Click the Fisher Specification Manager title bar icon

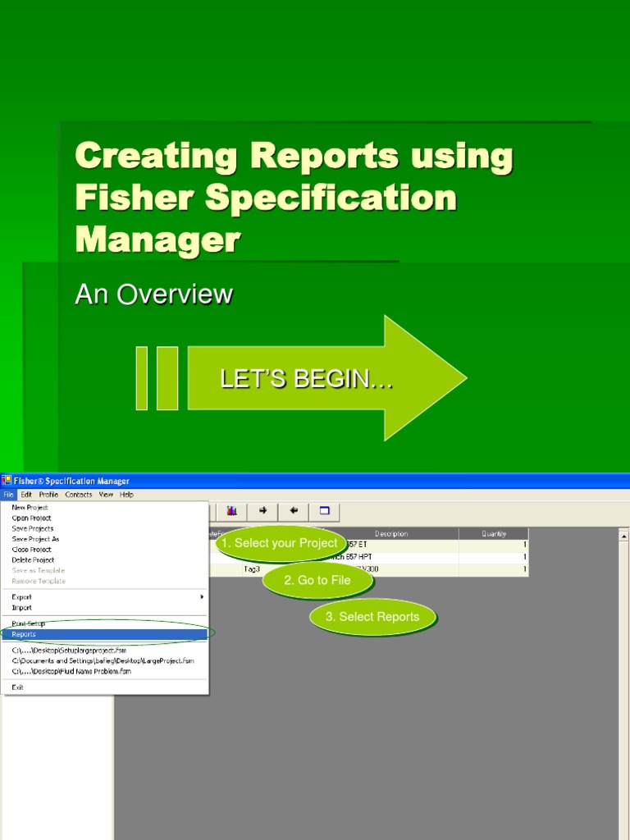(x=7, y=481)
